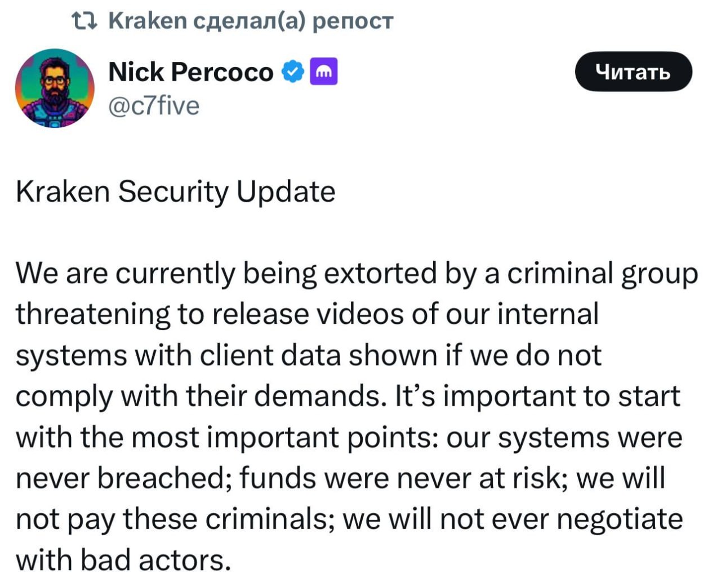Click the "сделал(а)" text in repost label
Screen dimensions: 721x588
[x=250, y=21]
